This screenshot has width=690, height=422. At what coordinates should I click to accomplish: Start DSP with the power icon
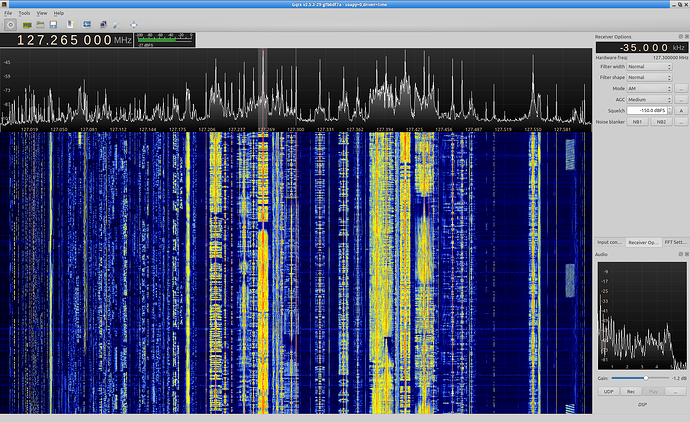click(9, 22)
